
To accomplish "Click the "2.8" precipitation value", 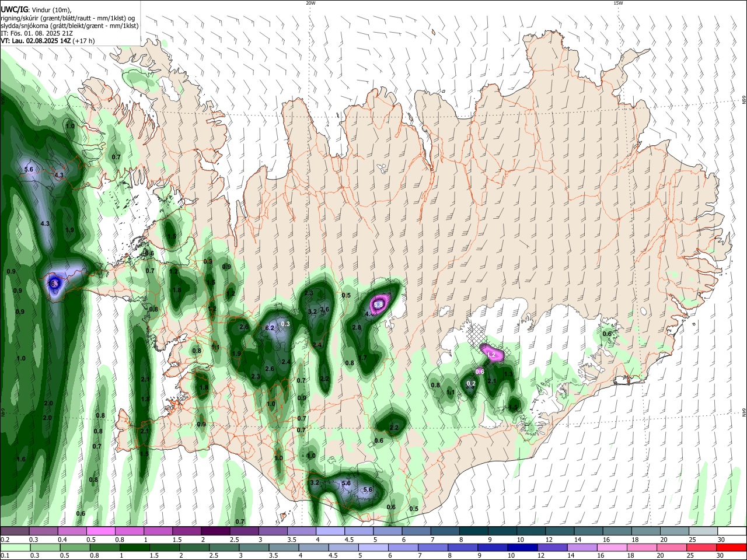I will [357, 327].
